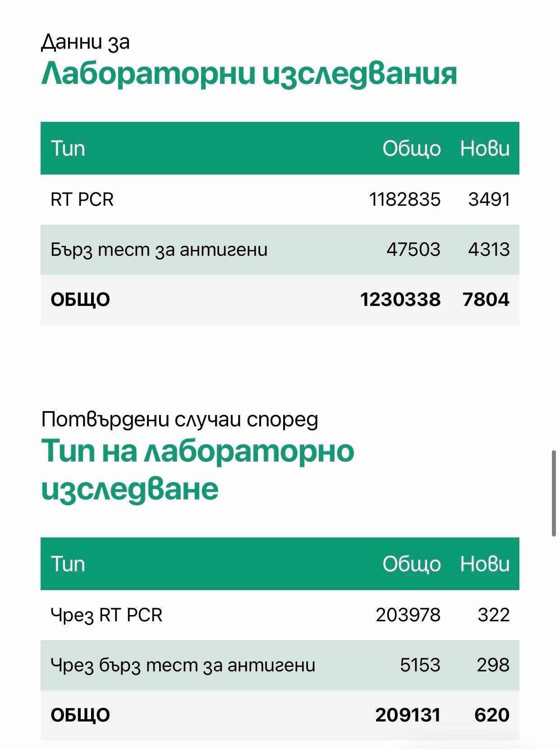The width and height of the screenshot is (560, 749).
Task: Select 'Бърз тест за антигени' row
Action: pos(280,250)
